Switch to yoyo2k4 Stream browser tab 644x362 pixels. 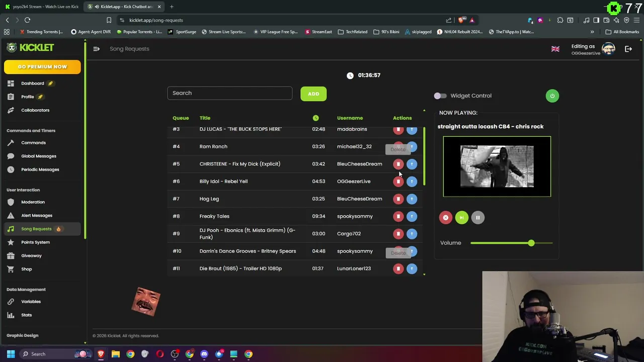[x=41, y=7]
